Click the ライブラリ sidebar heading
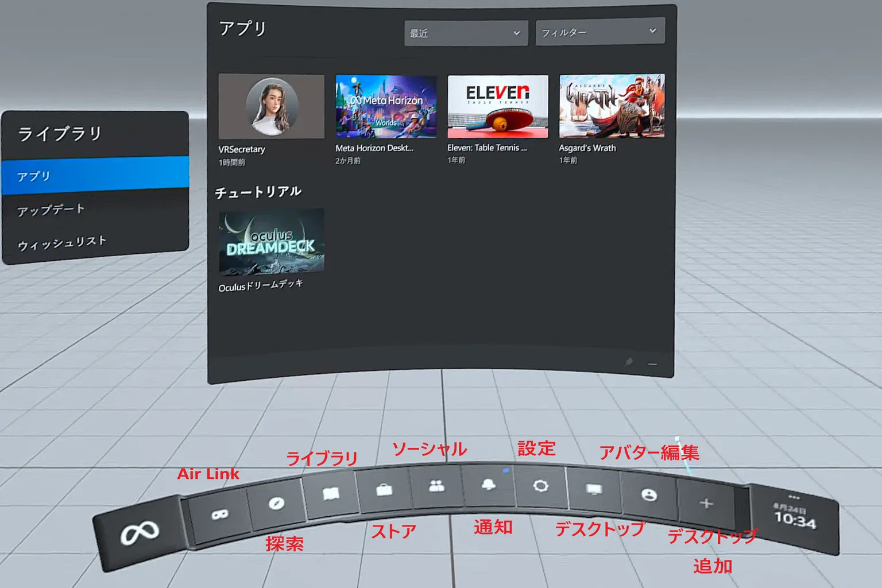This screenshot has height=588, width=882. (x=60, y=134)
